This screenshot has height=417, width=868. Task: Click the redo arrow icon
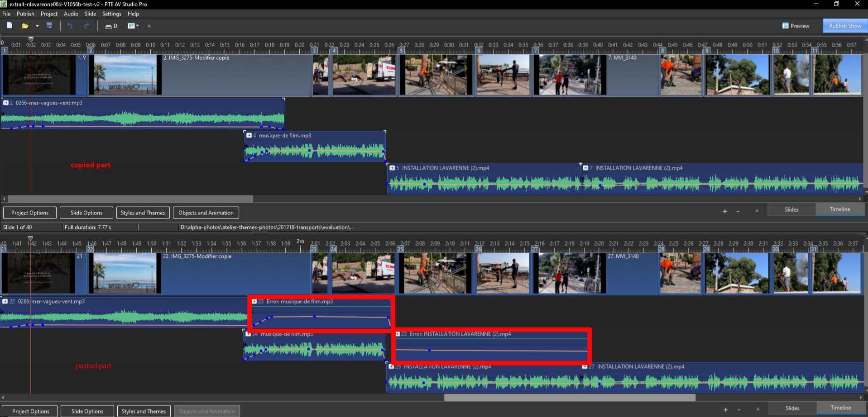[86, 26]
